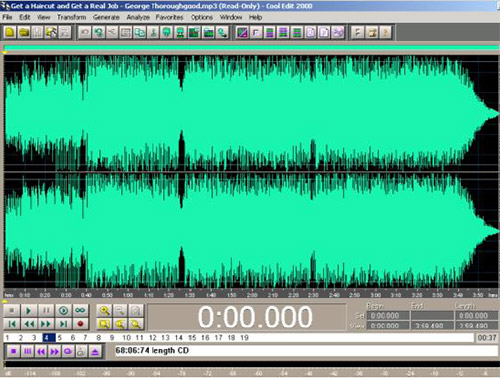Click the lower right-channel waveform
Image resolution: width=500 pixels, height=380 pixels.
[x=251, y=230]
